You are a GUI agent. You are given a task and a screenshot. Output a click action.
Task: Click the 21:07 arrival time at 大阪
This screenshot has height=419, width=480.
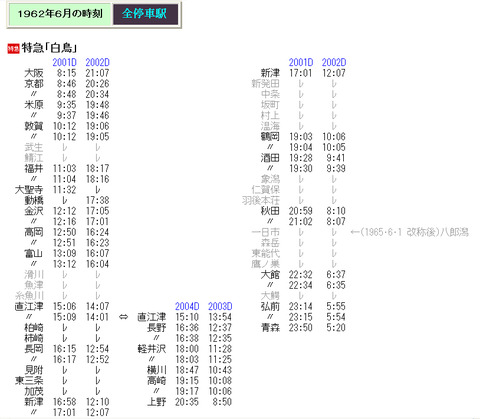97,73
